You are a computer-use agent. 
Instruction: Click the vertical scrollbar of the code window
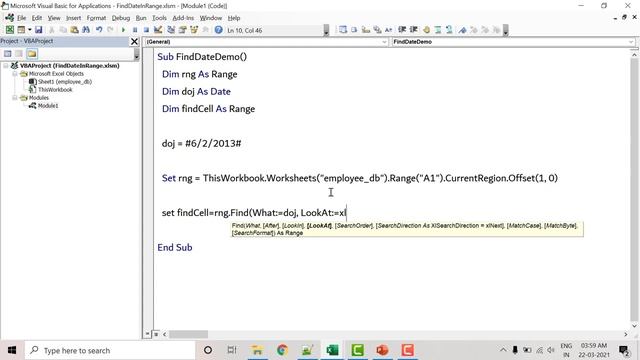point(634,190)
